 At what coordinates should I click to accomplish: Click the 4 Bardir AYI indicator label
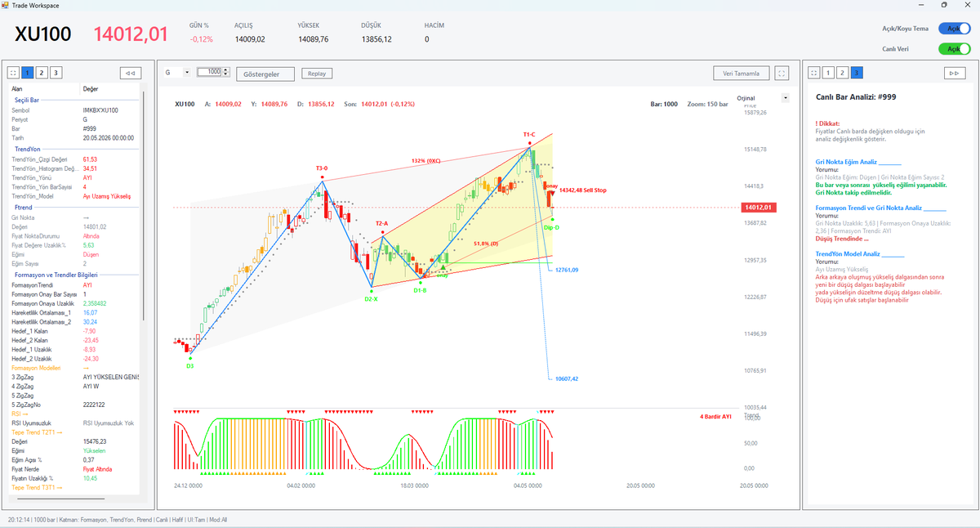pyautogui.click(x=717, y=417)
